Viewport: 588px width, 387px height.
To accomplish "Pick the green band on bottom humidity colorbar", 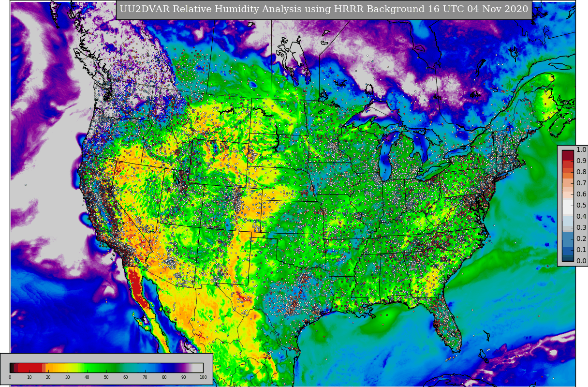I will 99,368.
